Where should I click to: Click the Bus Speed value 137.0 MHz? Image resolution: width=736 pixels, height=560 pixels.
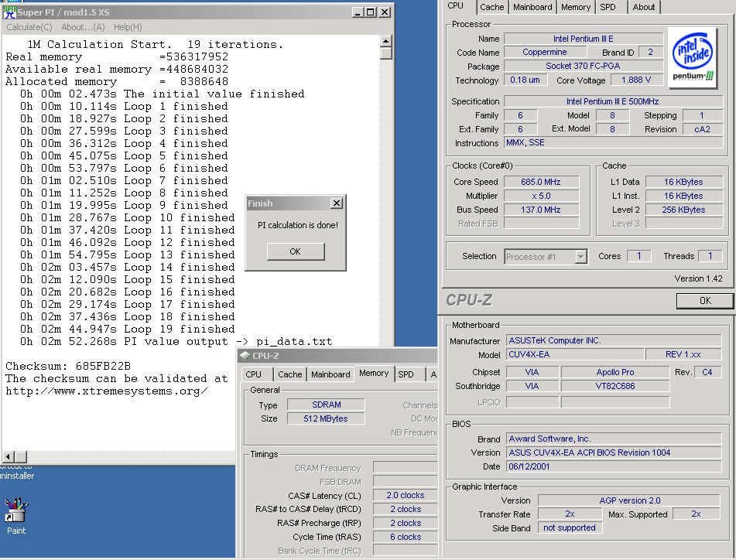click(x=541, y=210)
